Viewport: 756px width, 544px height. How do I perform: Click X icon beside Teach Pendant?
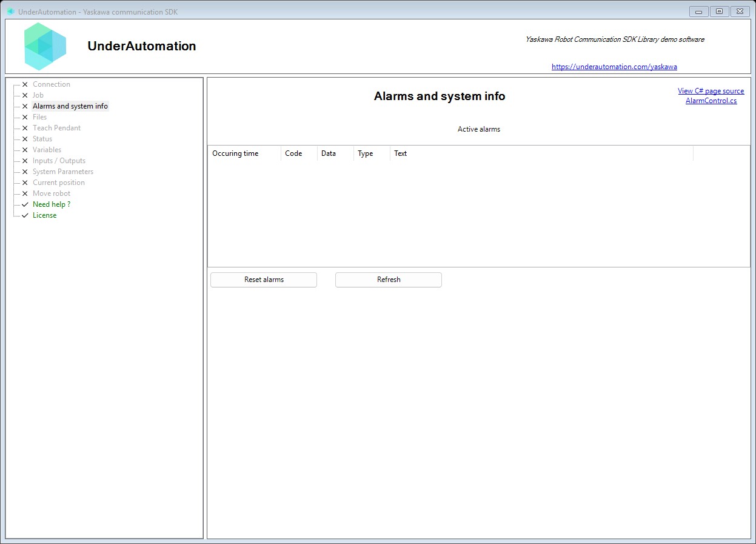(x=25, y=128)
